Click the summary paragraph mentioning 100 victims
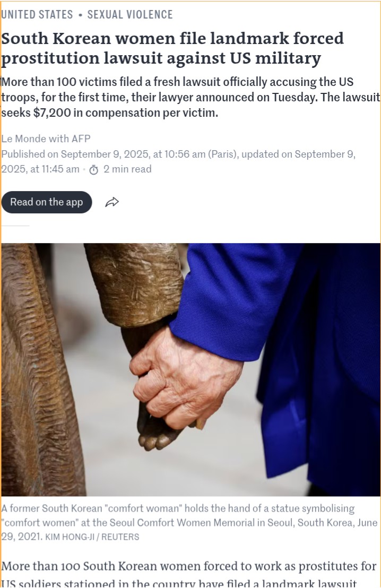The height and width of the screenshot is (588, 381). click(x=190, y=97)
